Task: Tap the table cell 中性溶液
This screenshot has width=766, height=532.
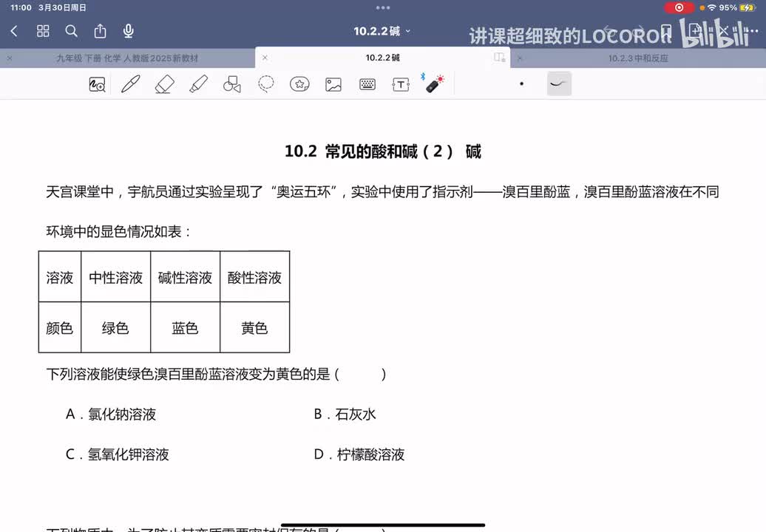Action: [116, 278]
